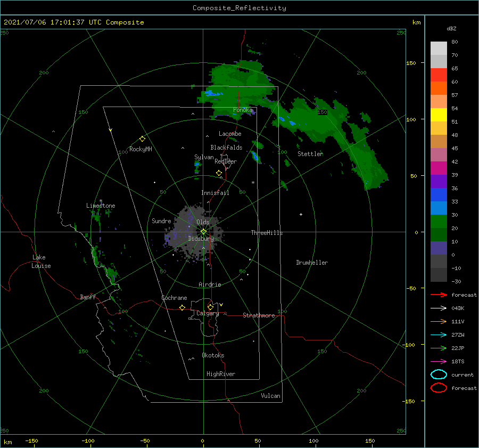Click the orange 111V arrow in the legend
The width and height of the screenshot is (479, 448).
[439, 321]
